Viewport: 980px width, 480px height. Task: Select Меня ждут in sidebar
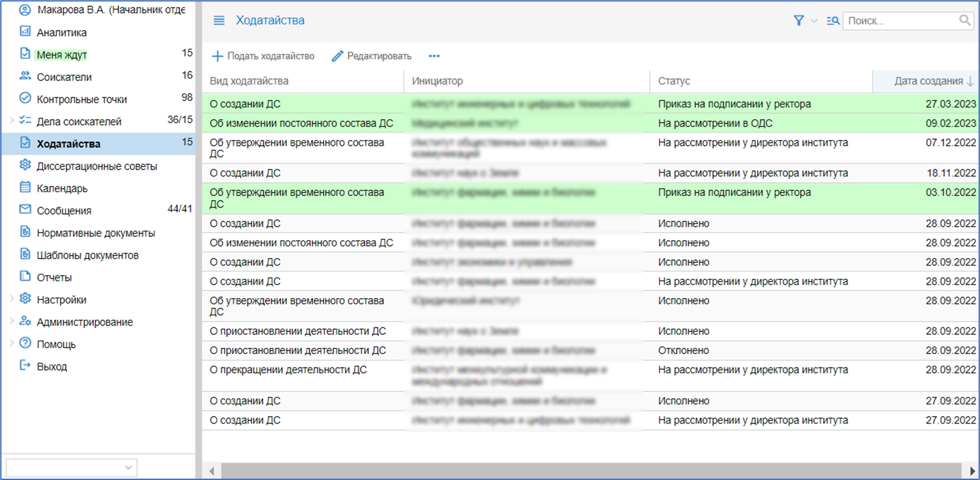pos(61,54)
